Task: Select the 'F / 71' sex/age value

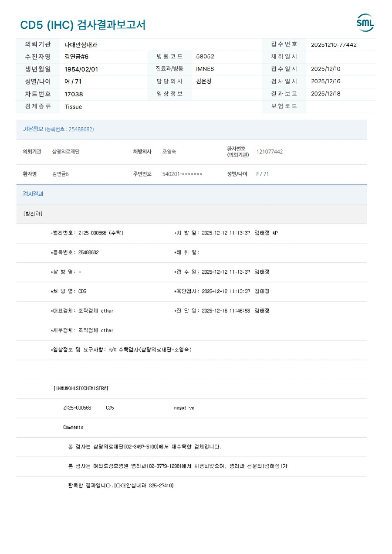Action: pos(262,174)
